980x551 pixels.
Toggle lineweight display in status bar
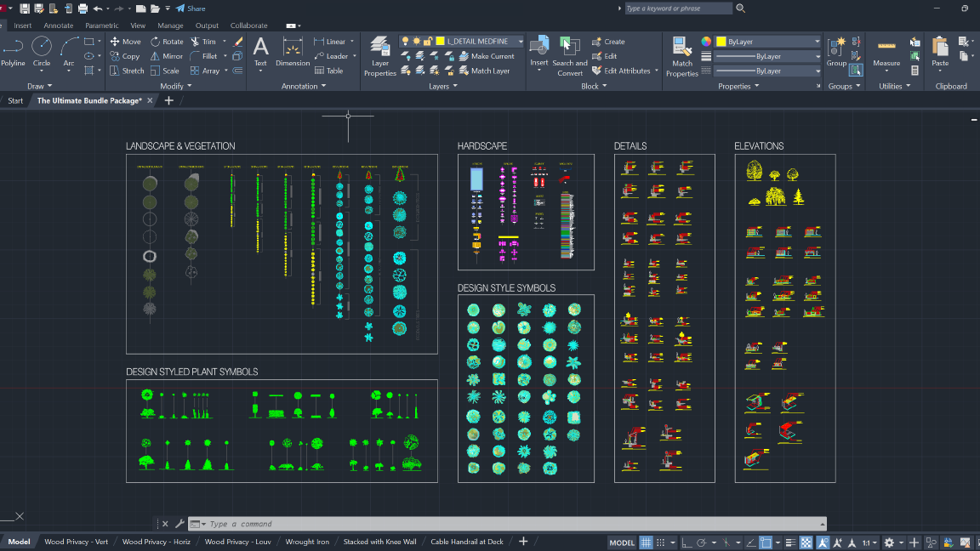789,542
